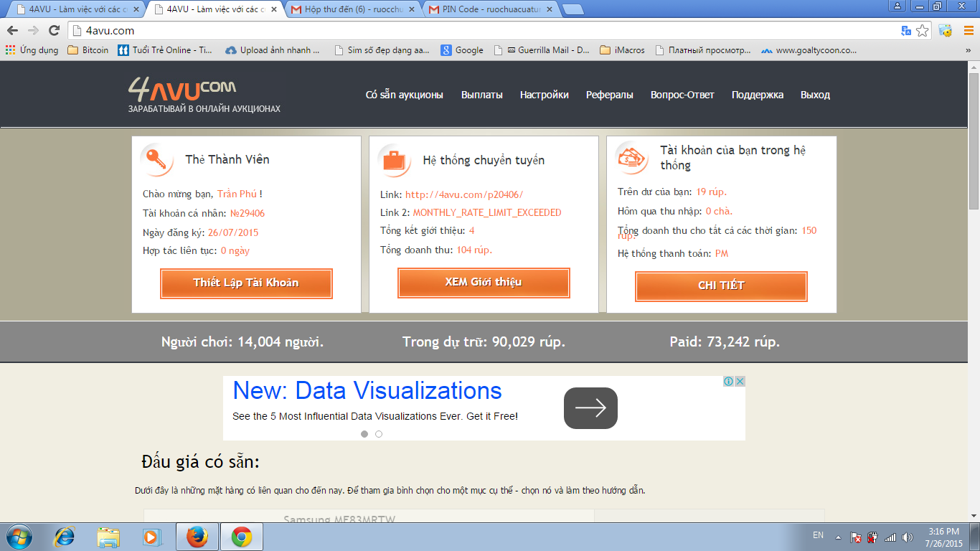Click the translate page icon in address bar
Screen dimensions: 980x551
pyautogui.click(x=907, y=31)
